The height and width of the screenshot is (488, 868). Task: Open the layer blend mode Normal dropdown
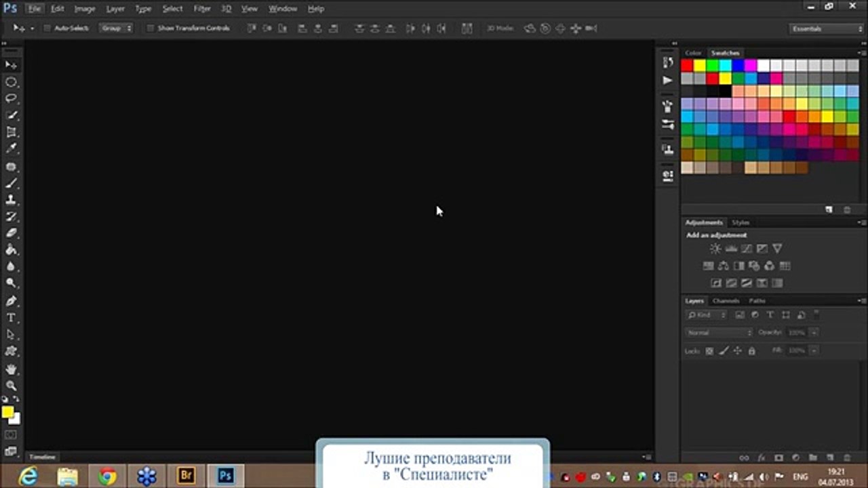point(719,333)
